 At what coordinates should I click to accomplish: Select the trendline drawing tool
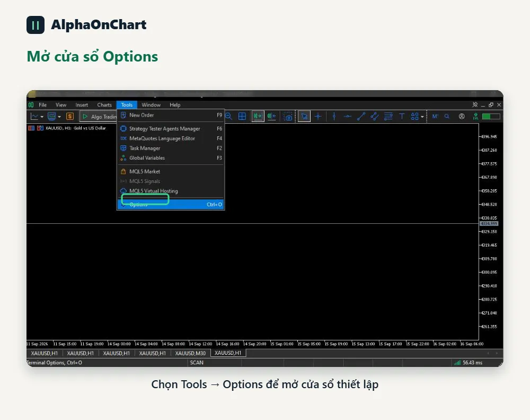[x=361, y=116]
